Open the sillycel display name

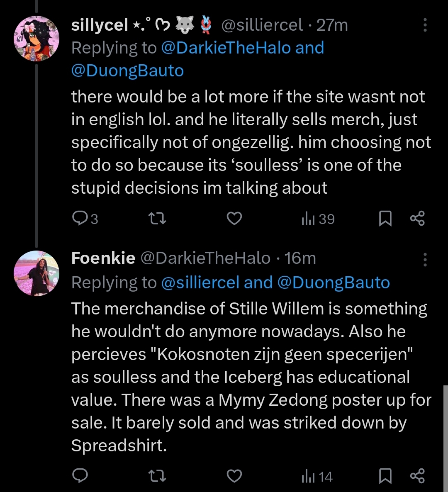click(100, 25)
